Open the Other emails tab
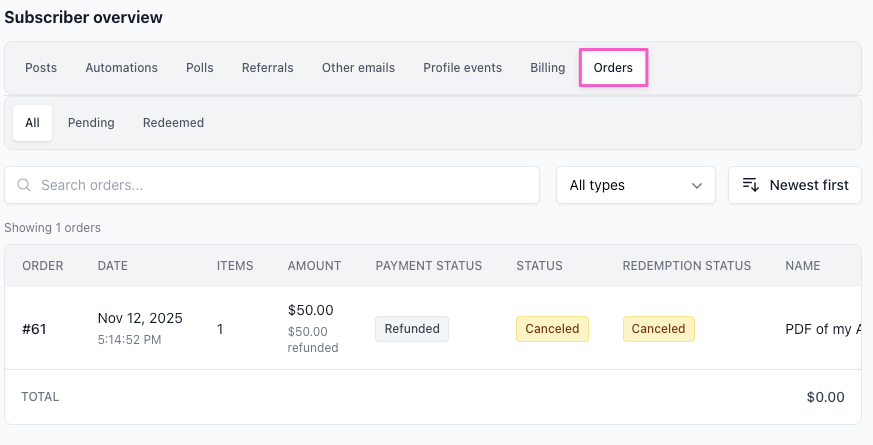 click(x=358, y=68)
